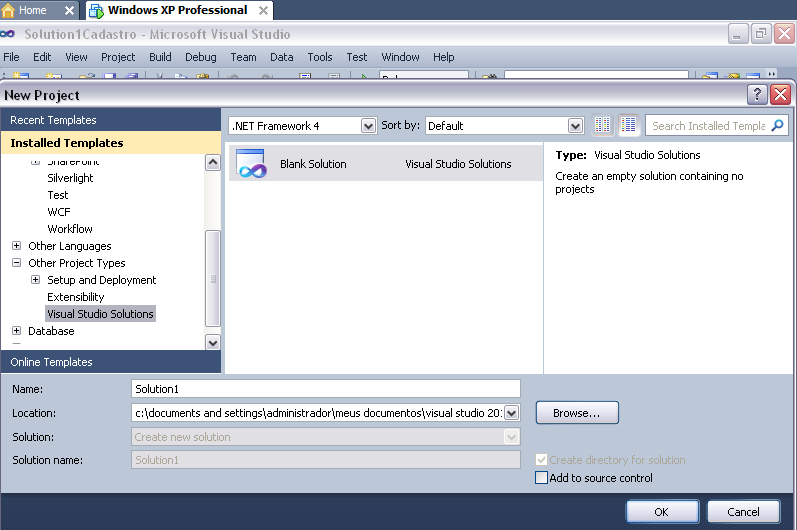Open the Data menu
This screenshot has width=797, height=530.
click(x=282, y=57)
